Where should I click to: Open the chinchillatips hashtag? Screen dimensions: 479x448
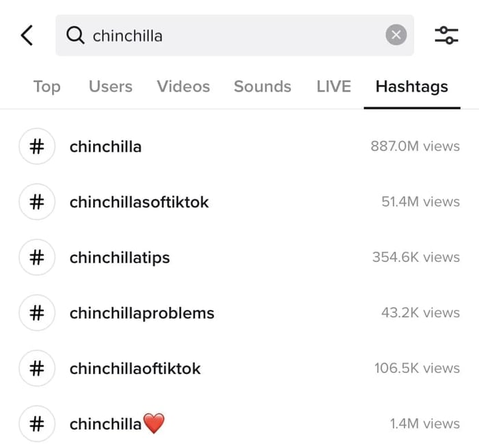(120, 257)
